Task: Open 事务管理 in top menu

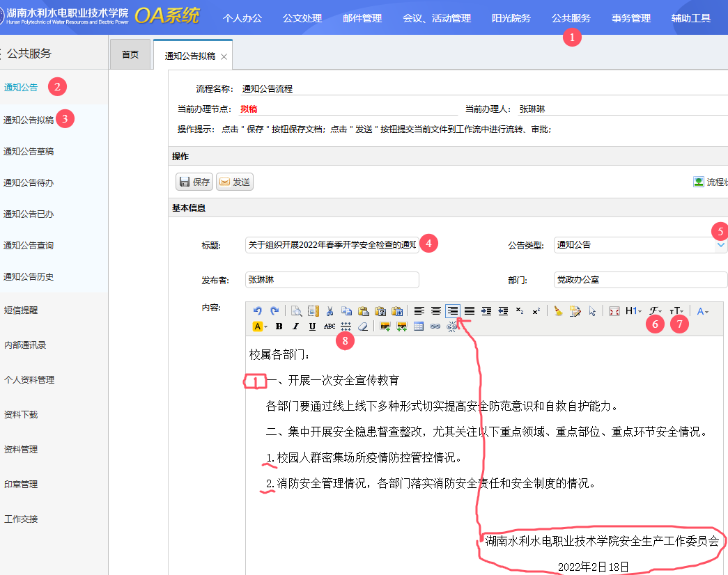Action: 631,18
